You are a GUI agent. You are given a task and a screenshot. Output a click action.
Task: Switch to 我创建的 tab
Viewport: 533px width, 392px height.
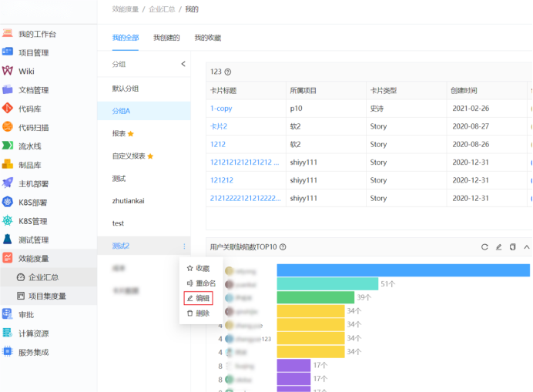166,38
